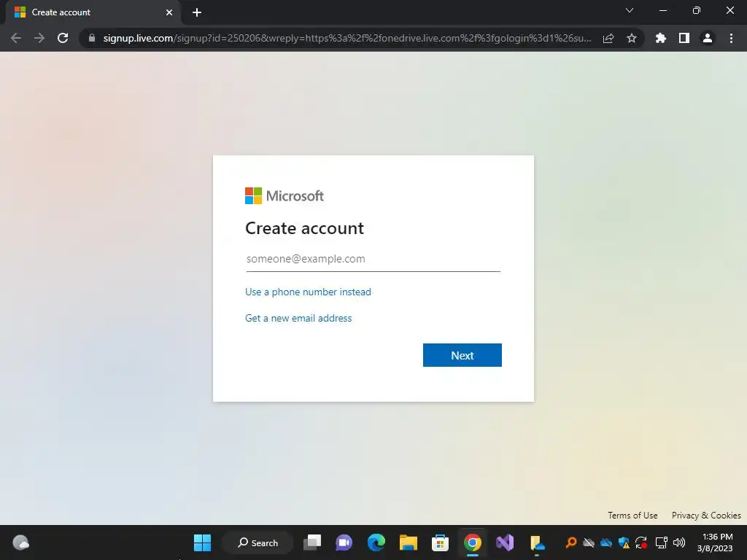
Task: Click the Microsoft logo
Action: (285, 195)
